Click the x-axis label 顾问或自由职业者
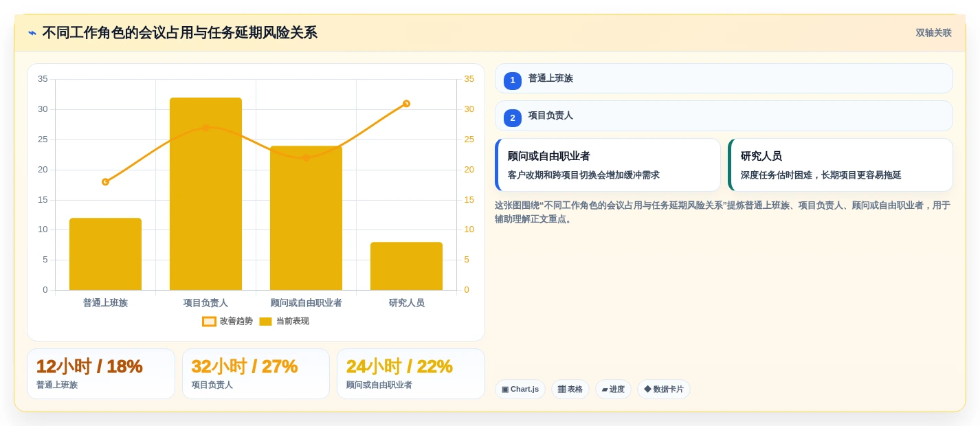Viewport: 980px width, 426px height. coord(306,303)
